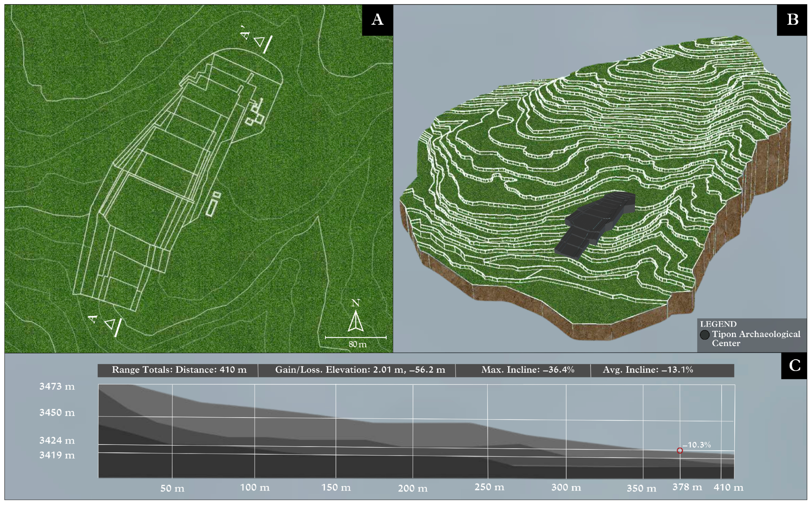Click the Avg. Incline -13.1% field
The height and width of the screenshot is (505, 812).
point(647,370)
